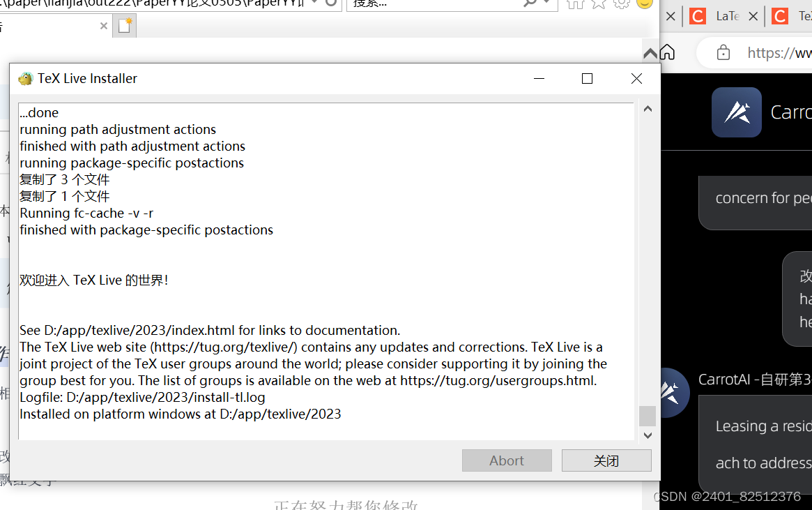This screenshot has width=812, height=510.
Task: Open a new tab in the back browser
Action: click(x=125, y=25)
